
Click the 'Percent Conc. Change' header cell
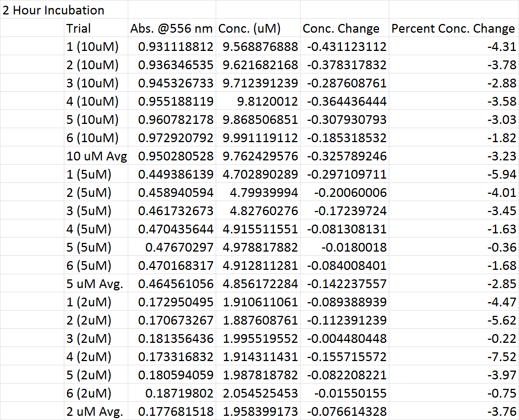pyautogui.click(x=453, y=29)
